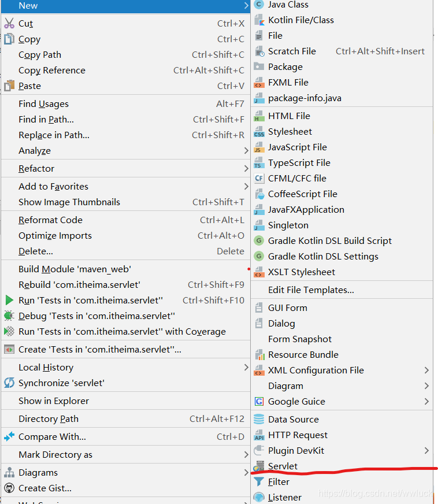Select Optimize Imports menu entry
This screenshot has height=504, width=438.
(x=125, y=236)
